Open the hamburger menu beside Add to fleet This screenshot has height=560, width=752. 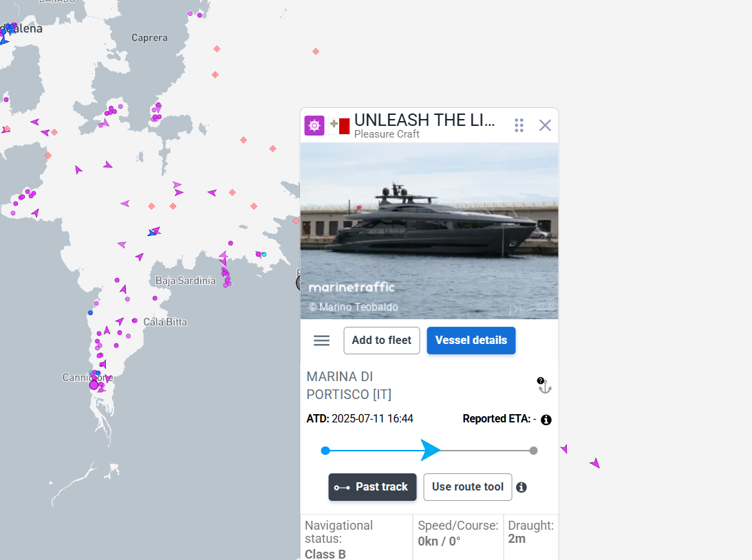[321, 341]
